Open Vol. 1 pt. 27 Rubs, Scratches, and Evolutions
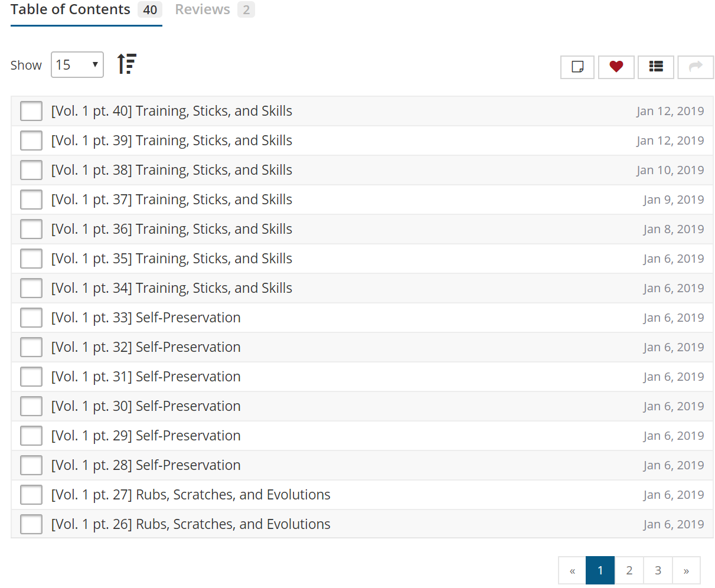The image size is (715, 588). (x=191, y=495)
